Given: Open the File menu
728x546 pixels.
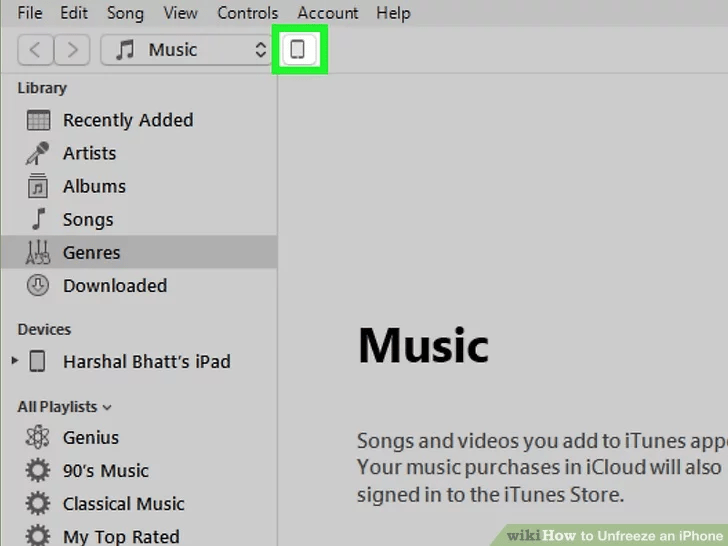Looking at the screenshot, I should click(x=30, y=13).
